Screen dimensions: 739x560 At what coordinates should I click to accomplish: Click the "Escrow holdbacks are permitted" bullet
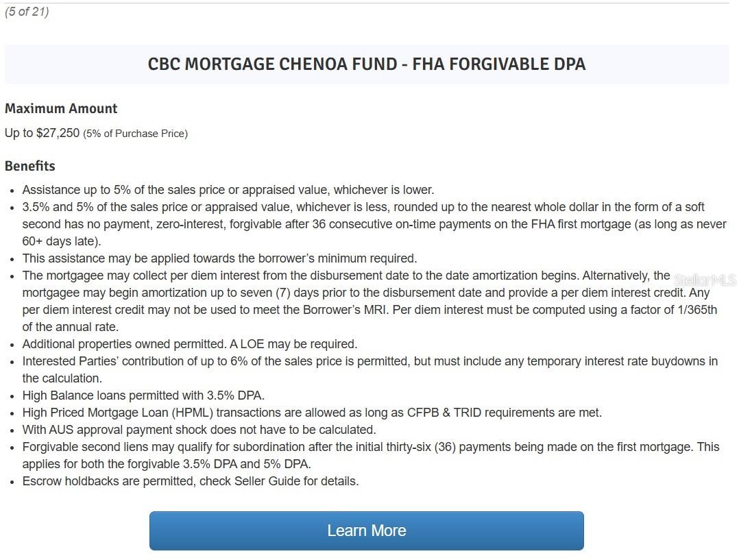[190, 481]
